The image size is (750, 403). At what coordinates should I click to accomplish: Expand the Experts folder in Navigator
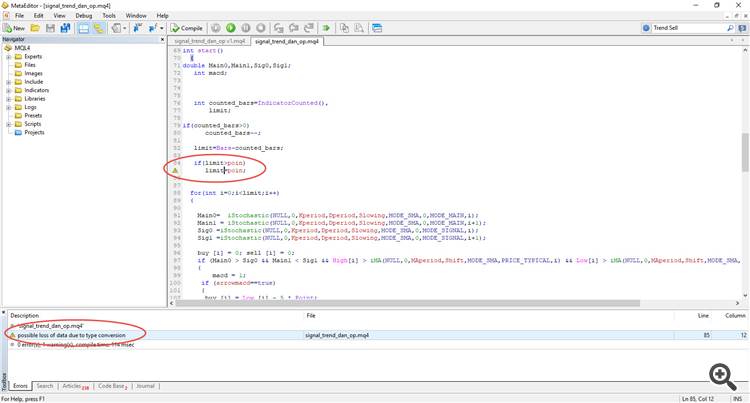click(x=8, y=57)
